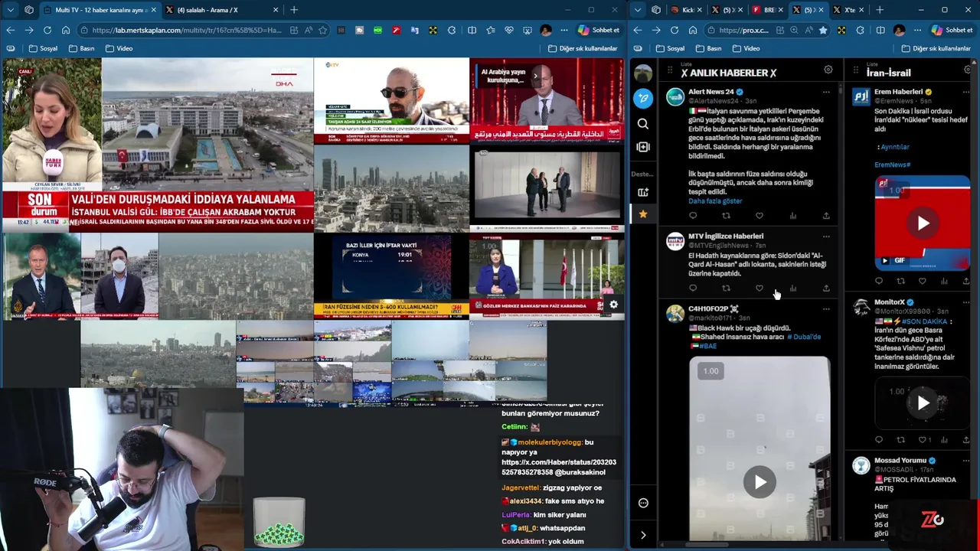The height and width of the screenshot is (551, 980).
Task: Open Edge menu (three dots) in left browser
Action: [x=564, y=30]
